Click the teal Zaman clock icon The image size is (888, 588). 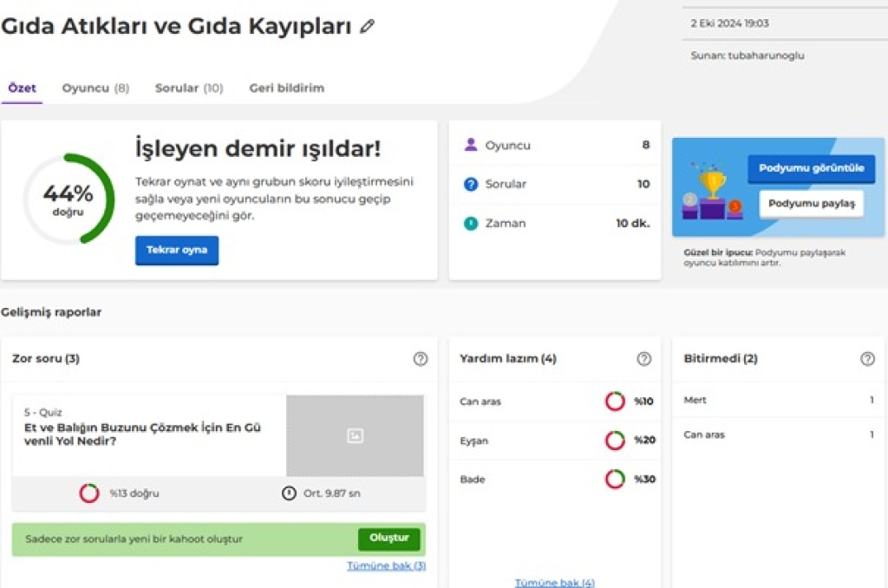coord(471,223)
